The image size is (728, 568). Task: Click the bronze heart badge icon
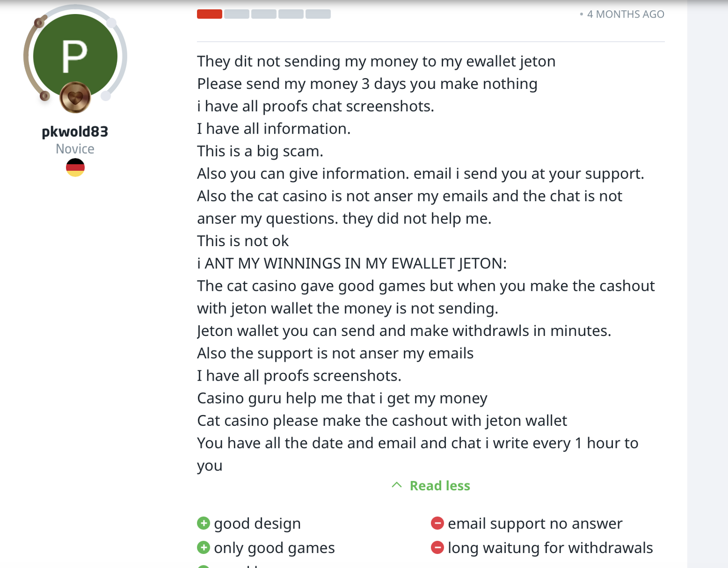[75, 98]
